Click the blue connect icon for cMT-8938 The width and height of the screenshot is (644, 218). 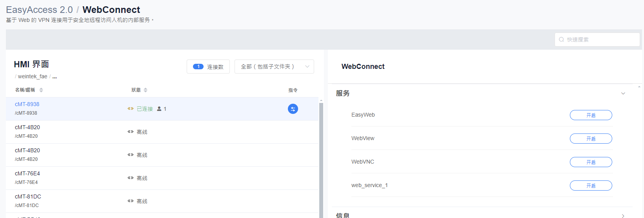click(293, 109)
